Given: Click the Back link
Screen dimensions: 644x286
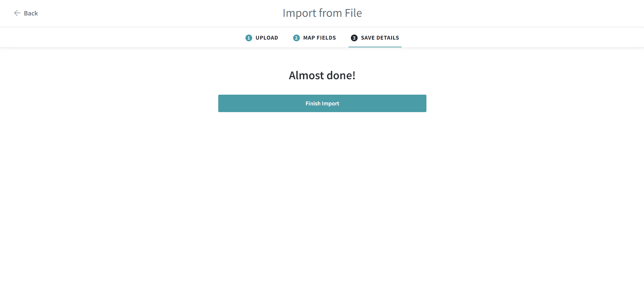Looking at the screenshot, I should [x=31, y=13].
